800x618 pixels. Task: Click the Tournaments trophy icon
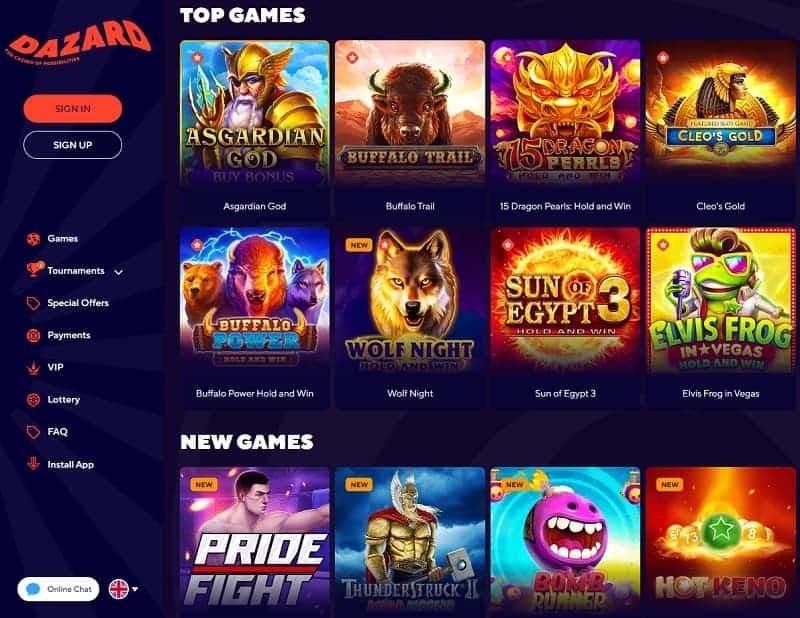click(x=34, y=269)
